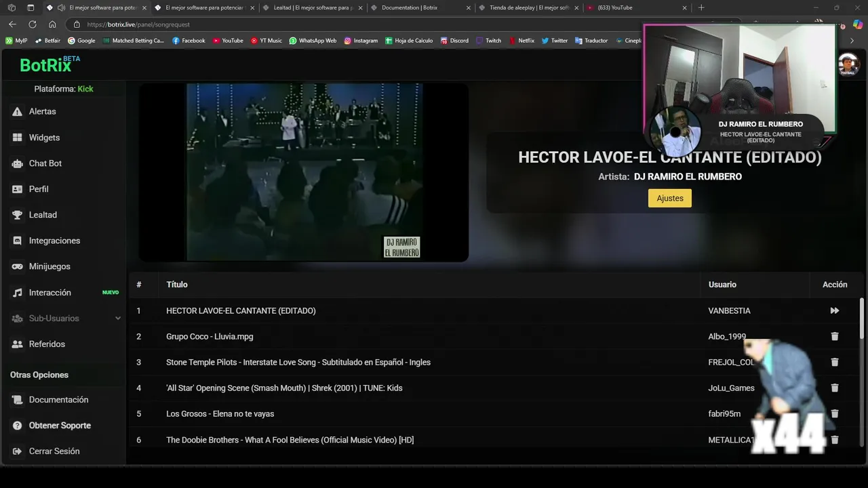Open the Netflix bookmark
868x488 pixels.
tap(521, 41)
